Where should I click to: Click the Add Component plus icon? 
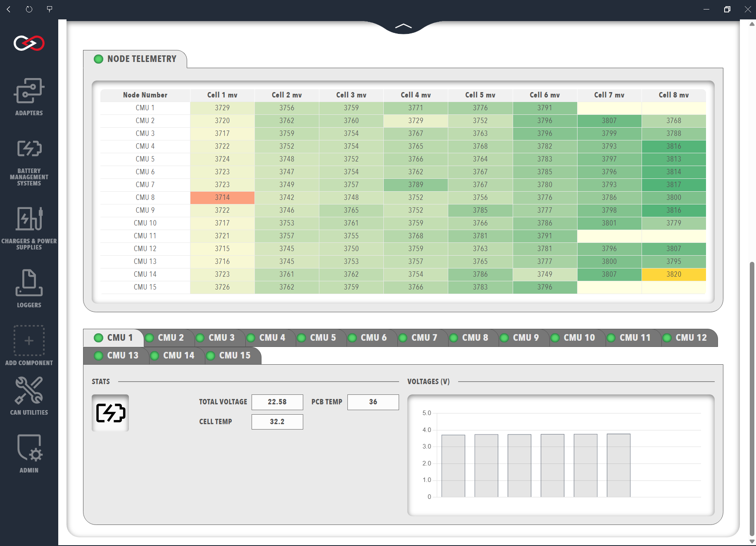[29, 341]
